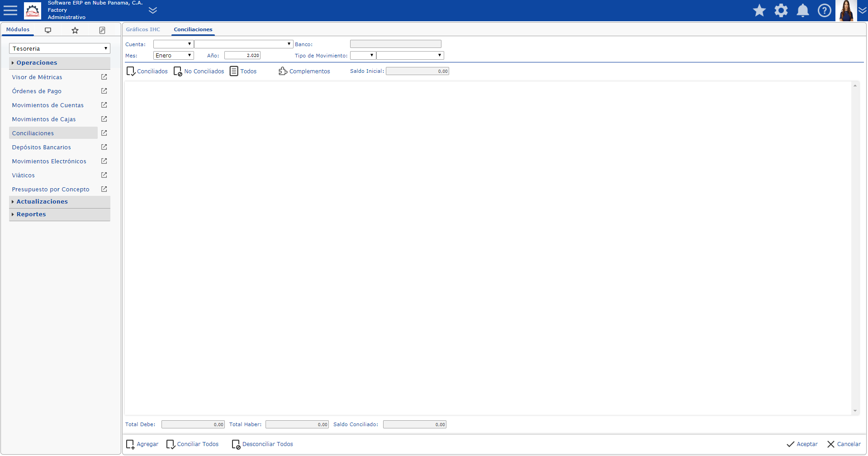Open Movimientos de Cajas
Image resolution: width=868 pixels, height=456 pixels.
pyautogui.click(x=44, y=119)
